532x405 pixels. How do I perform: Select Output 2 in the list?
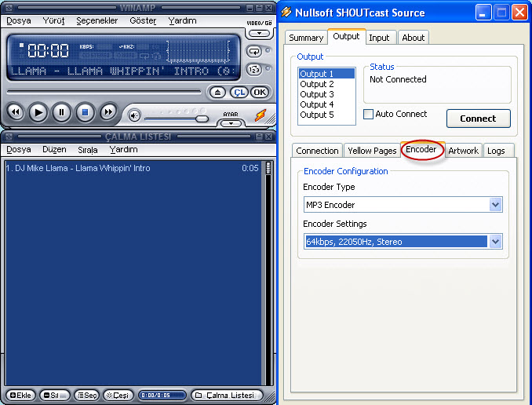[x=326, y=84]
